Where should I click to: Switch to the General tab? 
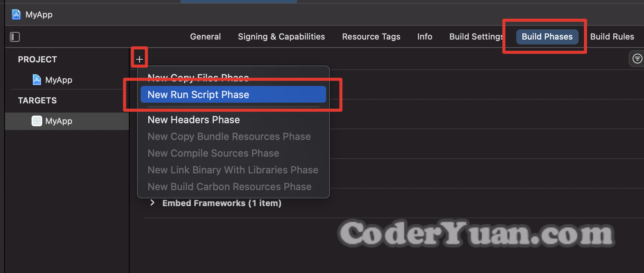tap(205, 37)
